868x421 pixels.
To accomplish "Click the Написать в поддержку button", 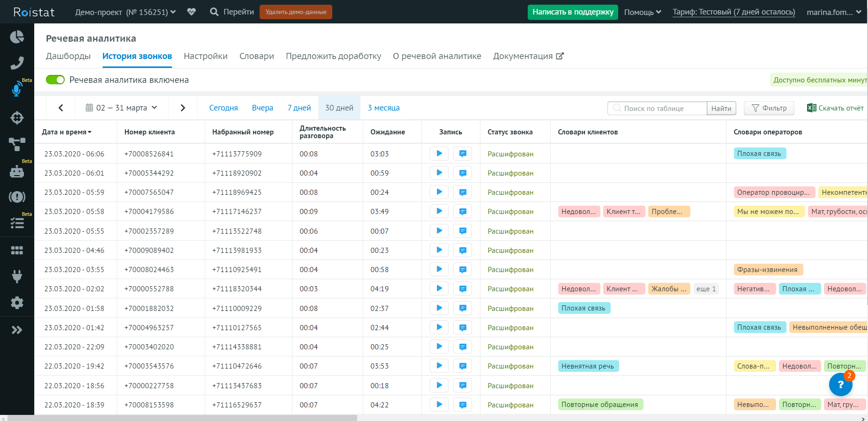I will coord(573,12).
